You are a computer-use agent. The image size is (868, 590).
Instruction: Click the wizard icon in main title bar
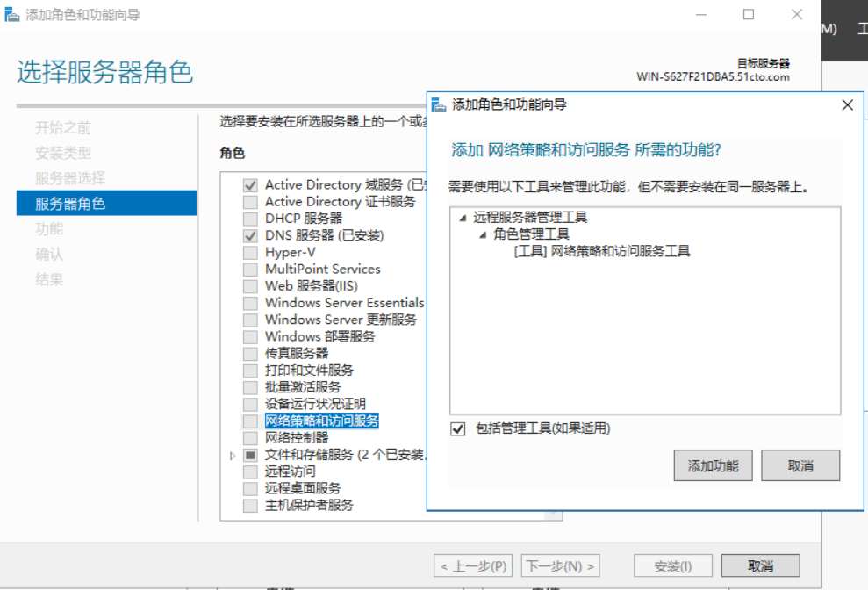[x=12, y=15]
